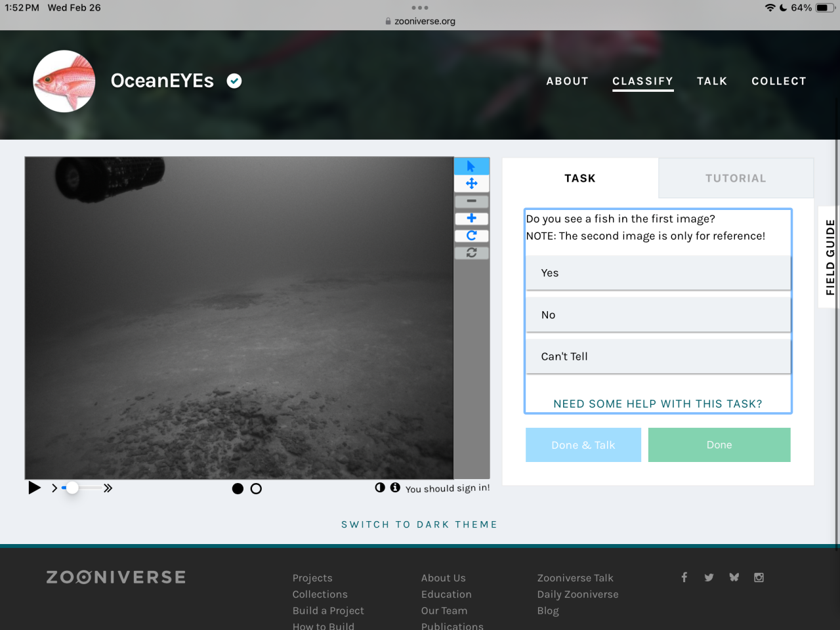Switch to the Task tab
The height and width of the screenshot is (630, 840).
580,178
